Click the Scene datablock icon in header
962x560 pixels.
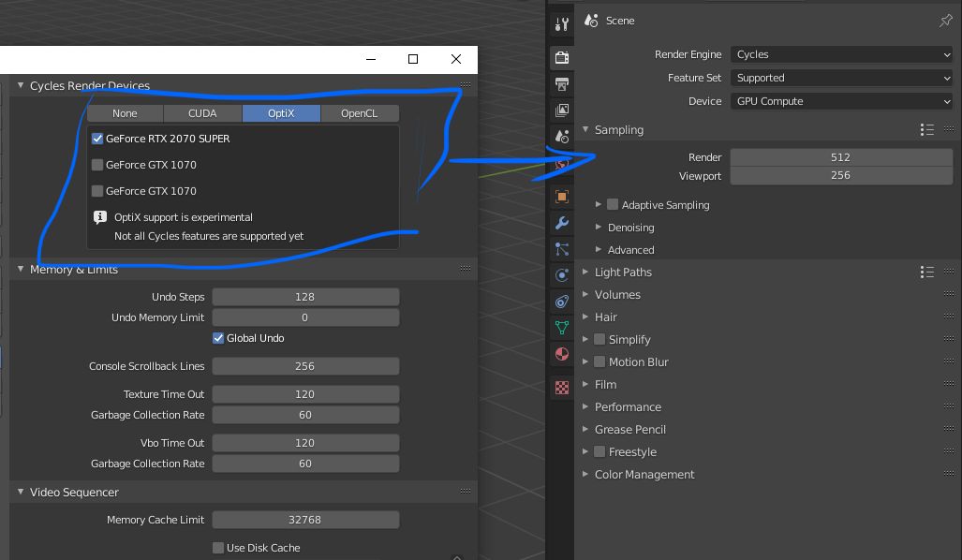pyautogui.click(x=591, y=21)
